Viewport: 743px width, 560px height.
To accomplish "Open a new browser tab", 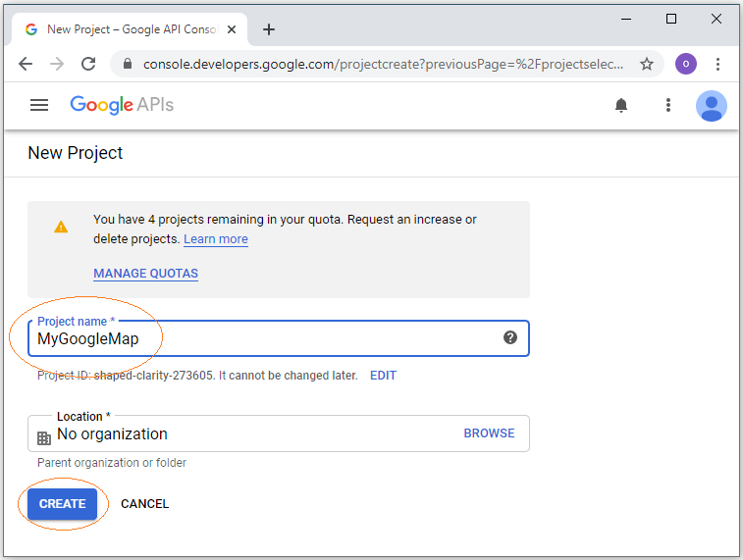I will tap(269, 29).
